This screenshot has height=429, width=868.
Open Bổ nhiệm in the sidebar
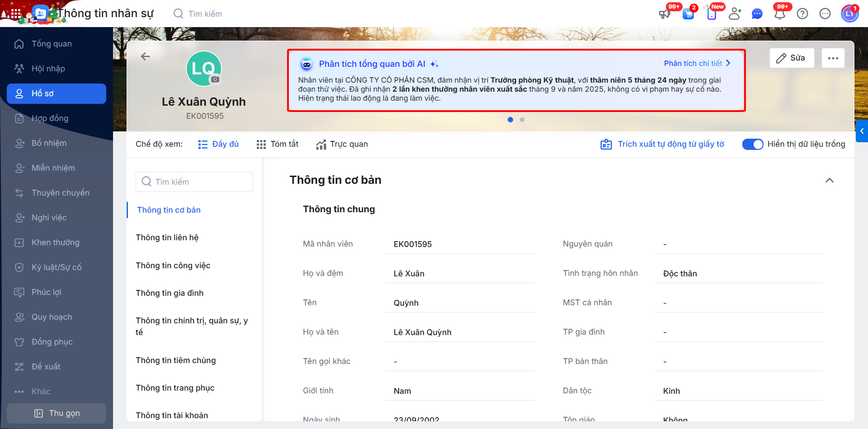pyautogui.click(x=57, y=143)
